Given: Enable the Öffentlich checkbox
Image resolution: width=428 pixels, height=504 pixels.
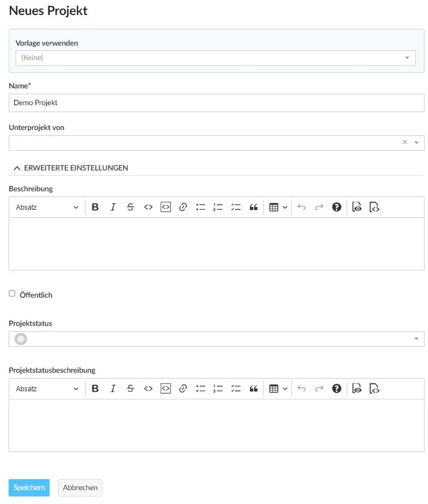Looking at the screenshot, I should coord(12,293).
